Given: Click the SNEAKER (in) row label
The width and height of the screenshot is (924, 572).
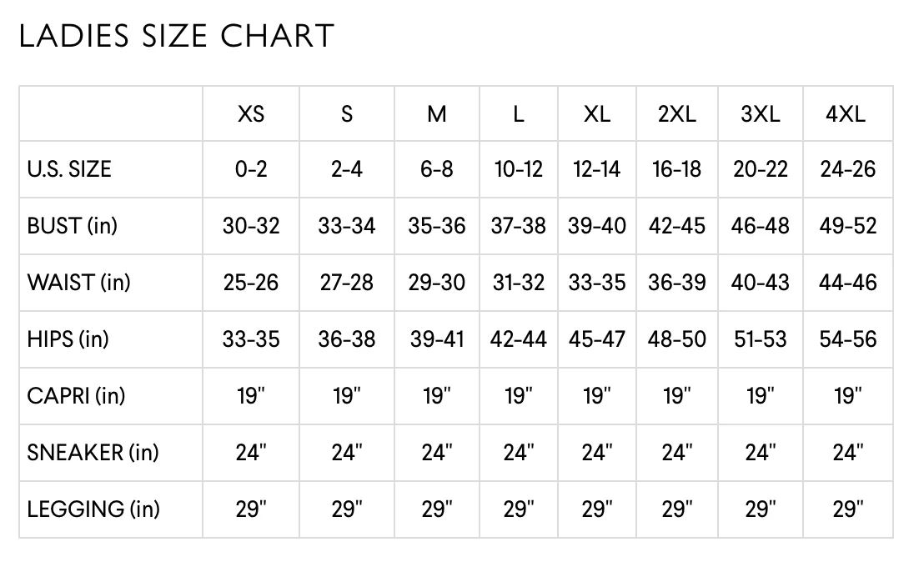Looking at the screenshot, I should click(93, 453).
